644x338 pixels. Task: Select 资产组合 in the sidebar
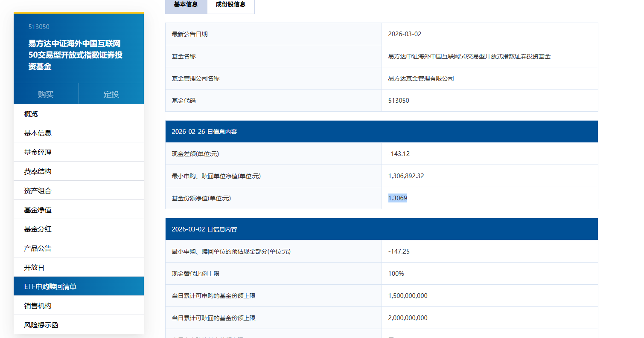pyautogui.click(x=79, y=191)
